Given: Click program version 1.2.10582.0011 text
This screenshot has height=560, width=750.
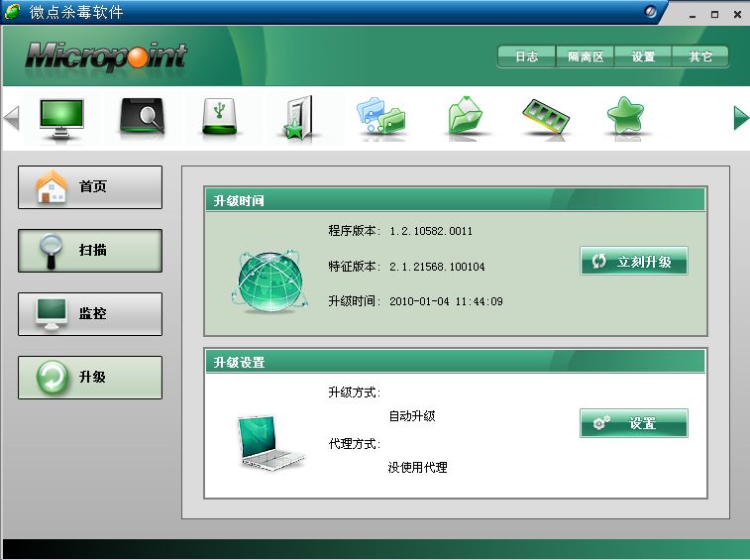Looking at the screenshot, I should (431, 231).
